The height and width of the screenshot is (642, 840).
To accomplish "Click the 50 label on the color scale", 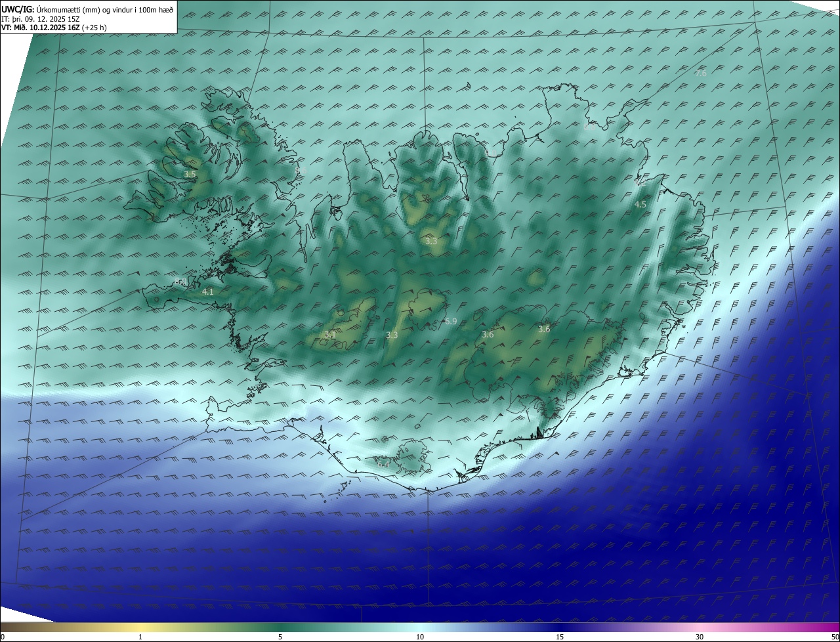I will (835, 637).
